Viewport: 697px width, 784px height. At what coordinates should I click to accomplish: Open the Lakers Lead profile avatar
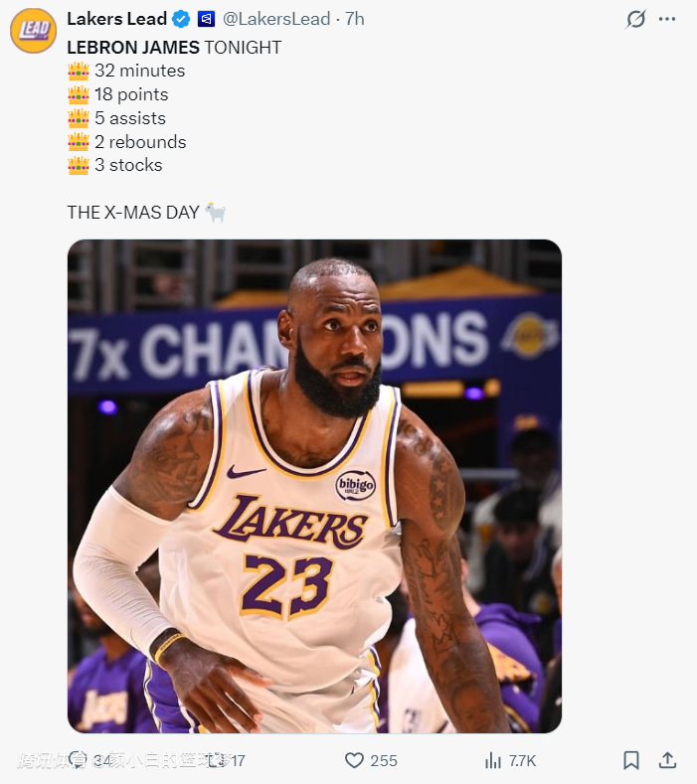(33, 31)
